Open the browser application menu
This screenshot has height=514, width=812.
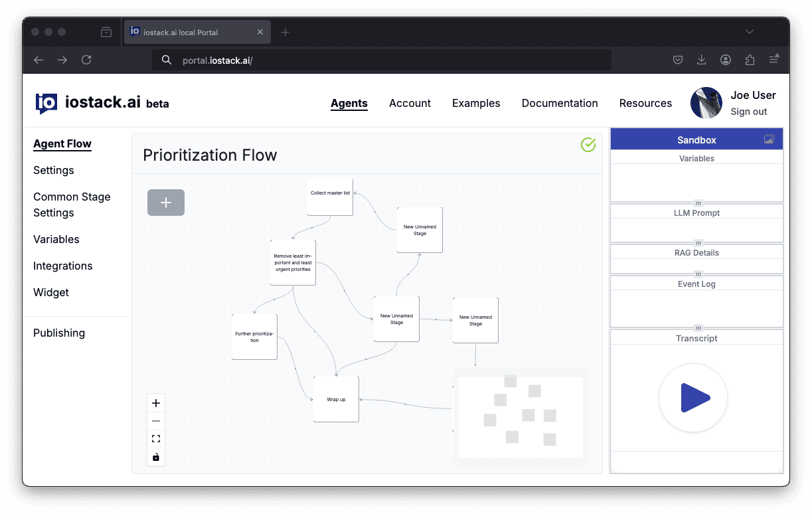coord(774,60)
